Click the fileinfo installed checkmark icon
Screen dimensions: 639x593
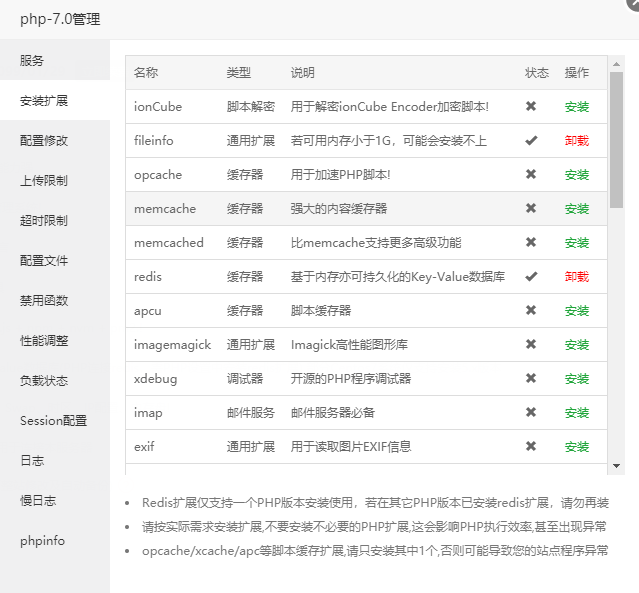531,140
